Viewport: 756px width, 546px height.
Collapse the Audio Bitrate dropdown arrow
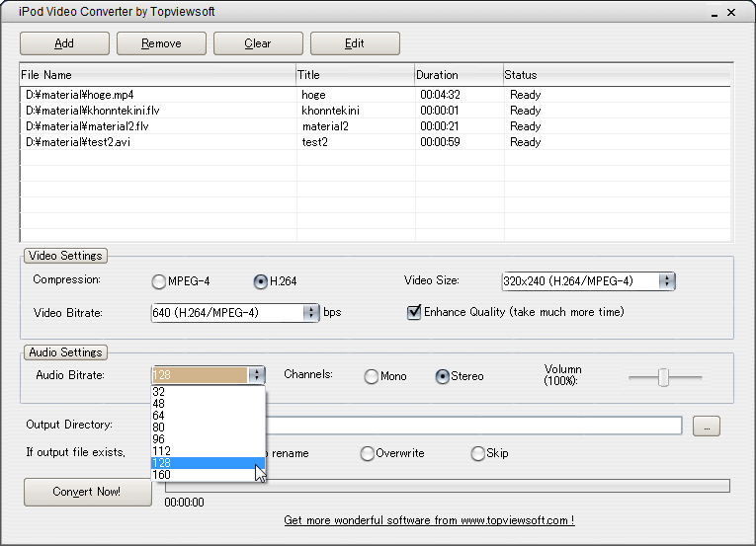click(x=256, y=375)
